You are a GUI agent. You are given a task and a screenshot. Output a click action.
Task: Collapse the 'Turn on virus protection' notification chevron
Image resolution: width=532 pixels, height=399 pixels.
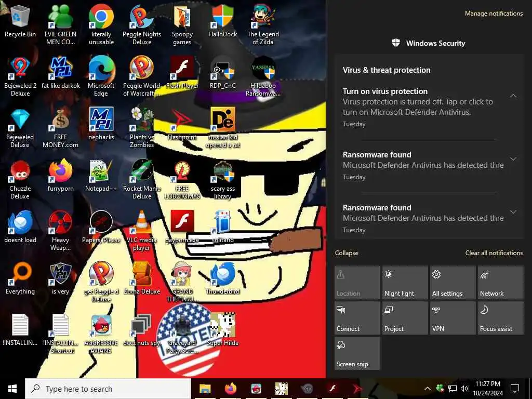(513, 96)
